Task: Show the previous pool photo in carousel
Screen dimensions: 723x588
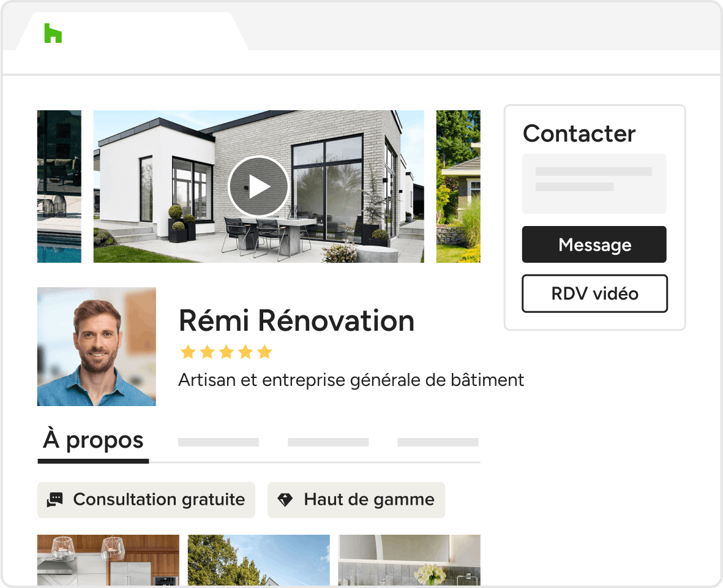Action: pyautogui.click(x=59, y=186)
